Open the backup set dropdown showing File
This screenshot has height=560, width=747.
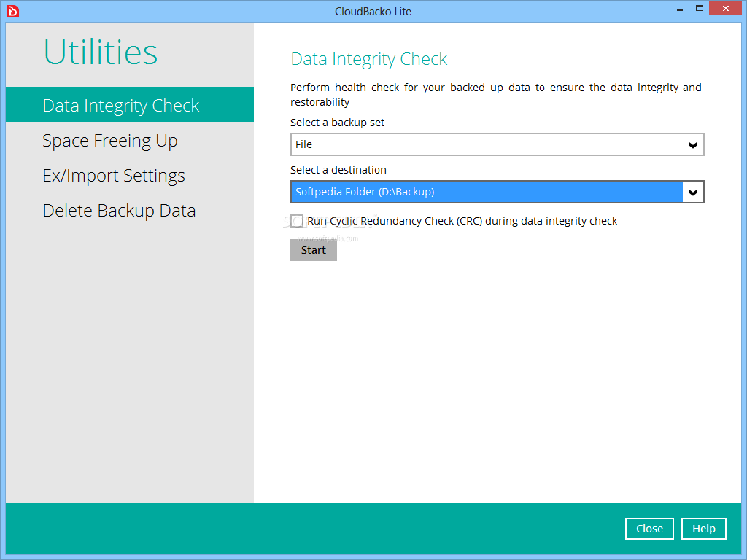pos(497,144)
